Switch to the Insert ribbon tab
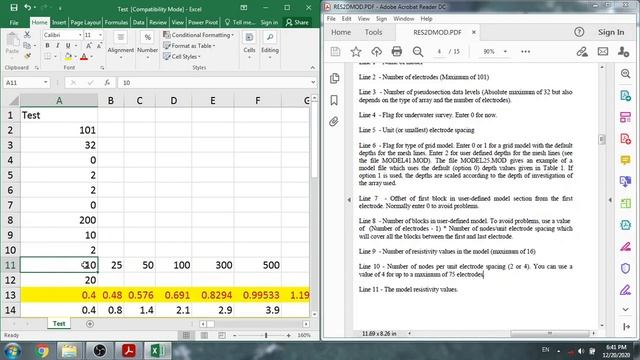 pyautogui.click(x=59, y=22)
